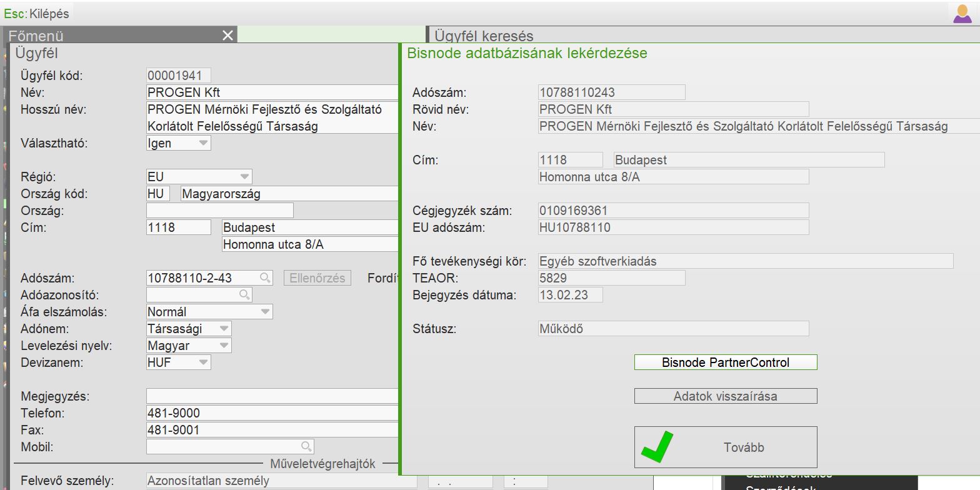Viewport: 980px width, 490px height.
Task: Click the EU adószám field HU10788110
Action: [674, 227]
